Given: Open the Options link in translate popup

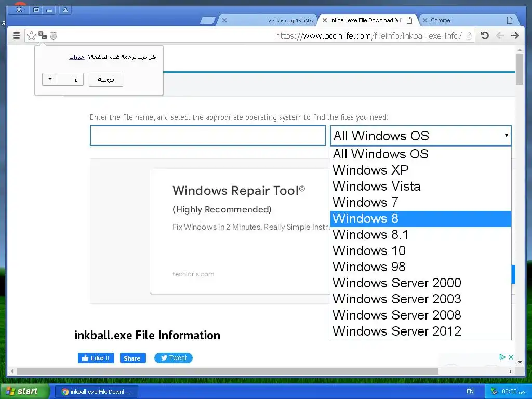Looking at the screenshot, I should click(x=77, y=57).
